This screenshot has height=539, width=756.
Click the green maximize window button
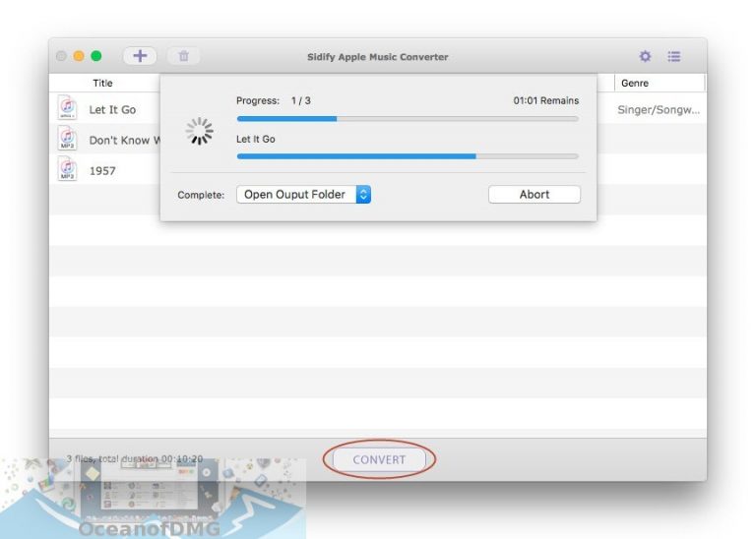[x=96, y=56]
